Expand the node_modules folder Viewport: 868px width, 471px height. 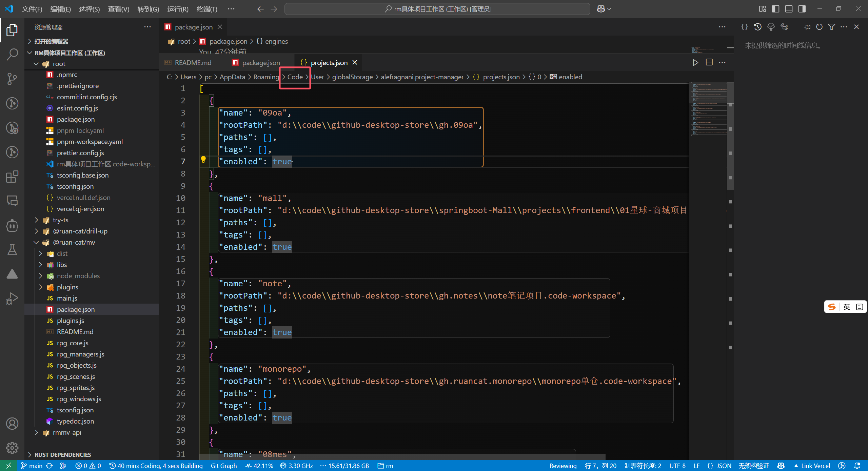pyautogui.click(x=92, y=276)
